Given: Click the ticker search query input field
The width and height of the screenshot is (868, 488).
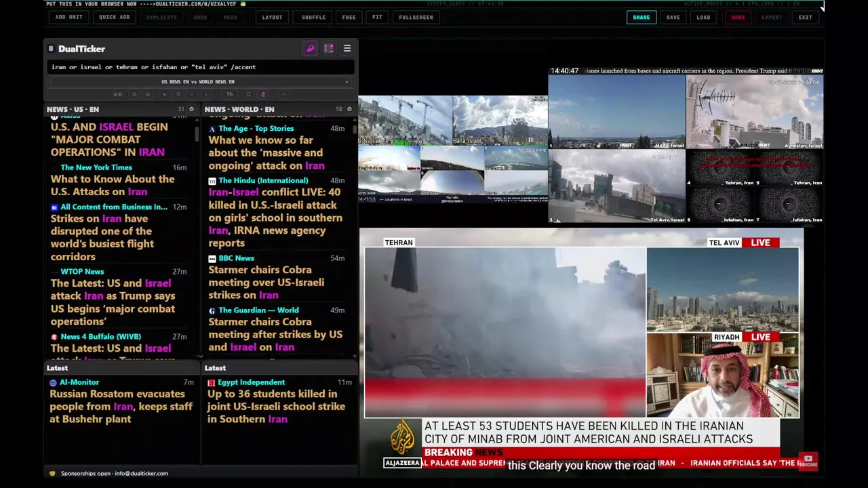Looking at the screenshot, I should pos(201,67).
